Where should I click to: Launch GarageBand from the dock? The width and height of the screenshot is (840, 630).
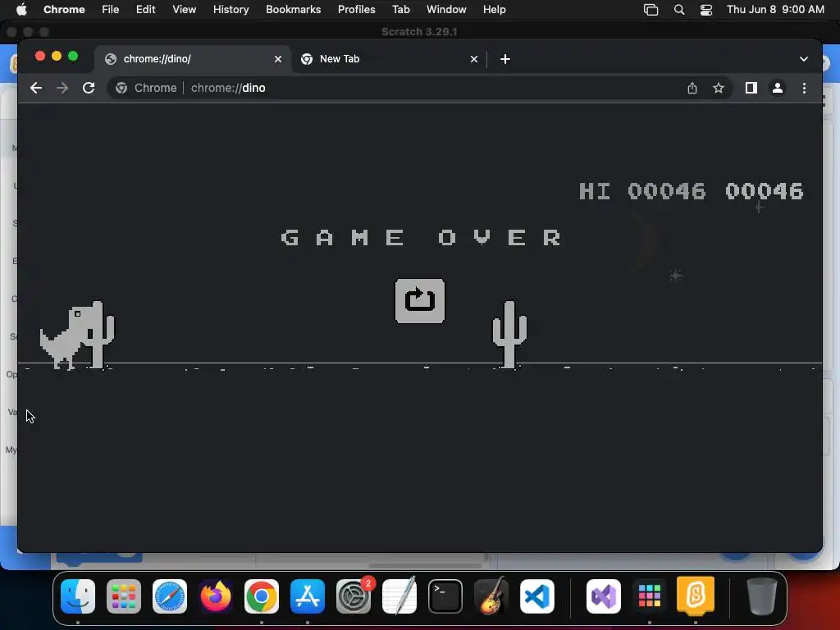pos(491,596)
